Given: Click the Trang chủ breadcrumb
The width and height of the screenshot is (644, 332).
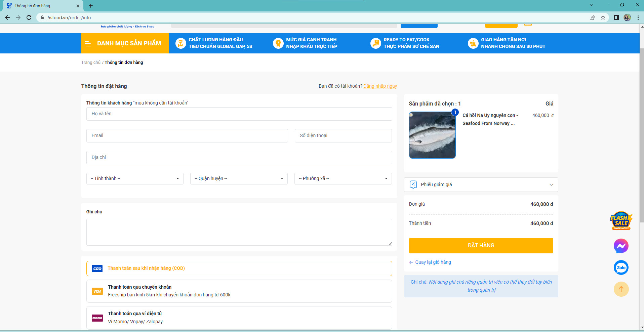Looking at the screenshot, I should pos(91,63).
